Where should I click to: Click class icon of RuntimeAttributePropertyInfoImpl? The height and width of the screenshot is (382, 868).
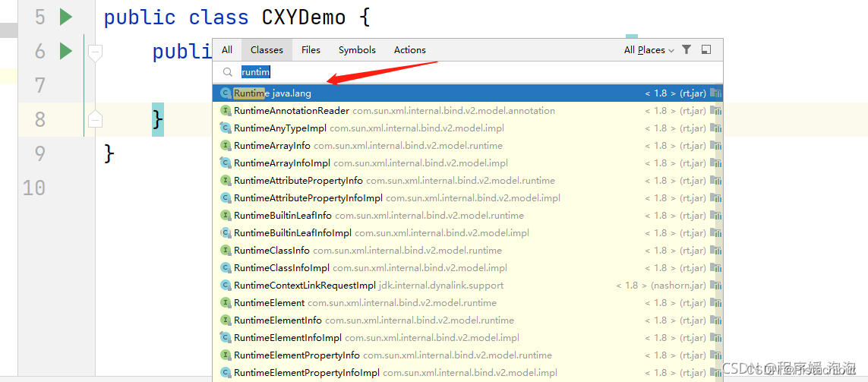pos(226,198)
